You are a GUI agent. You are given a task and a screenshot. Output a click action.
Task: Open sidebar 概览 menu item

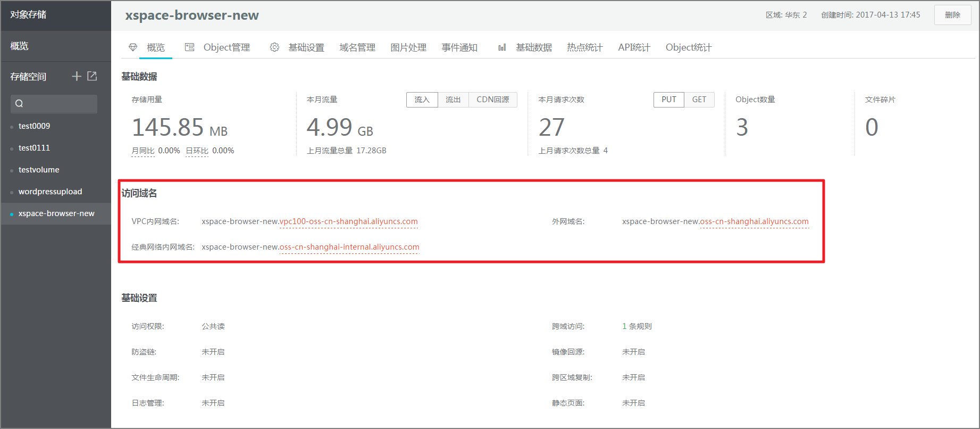point(56,46)
